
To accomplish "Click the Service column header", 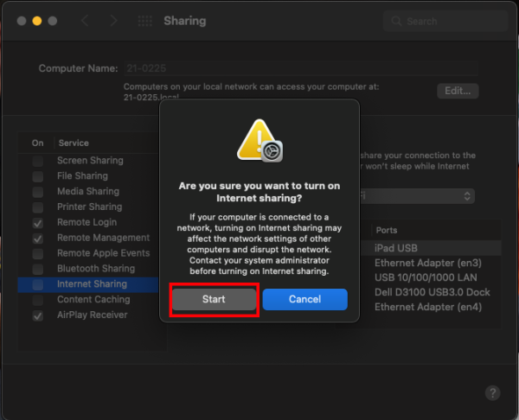I will click(74, 143).
